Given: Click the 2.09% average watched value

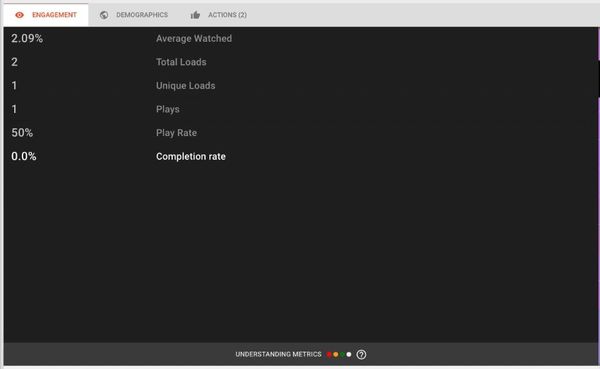Looking at the screenshot, I should coord(27,38).
